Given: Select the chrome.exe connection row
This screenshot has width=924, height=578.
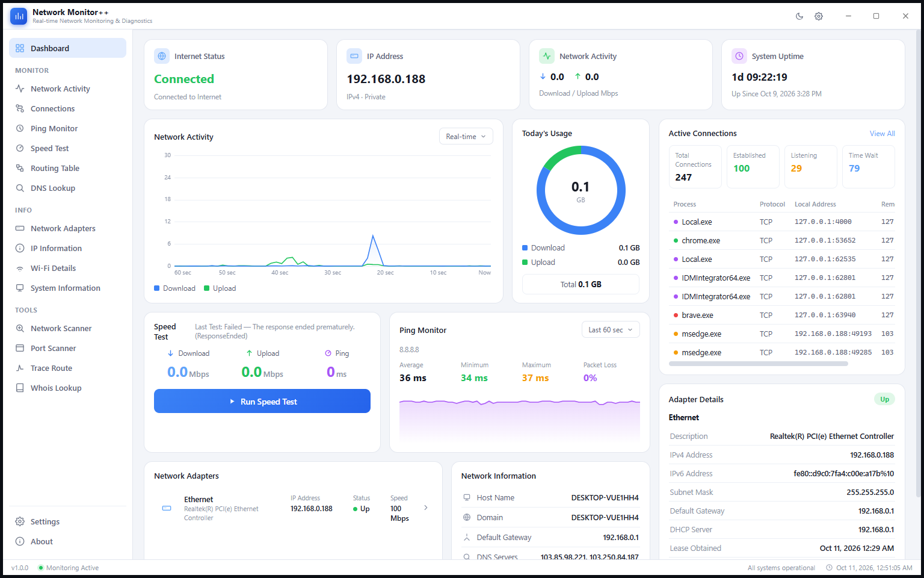Looking at the screenshot, I should click(x=781, y=240).
